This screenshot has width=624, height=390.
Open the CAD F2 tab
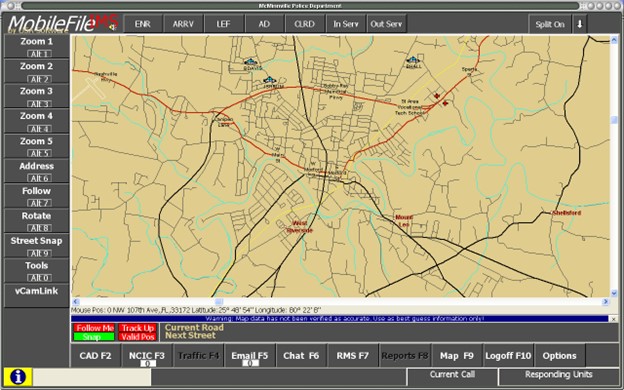96,355
